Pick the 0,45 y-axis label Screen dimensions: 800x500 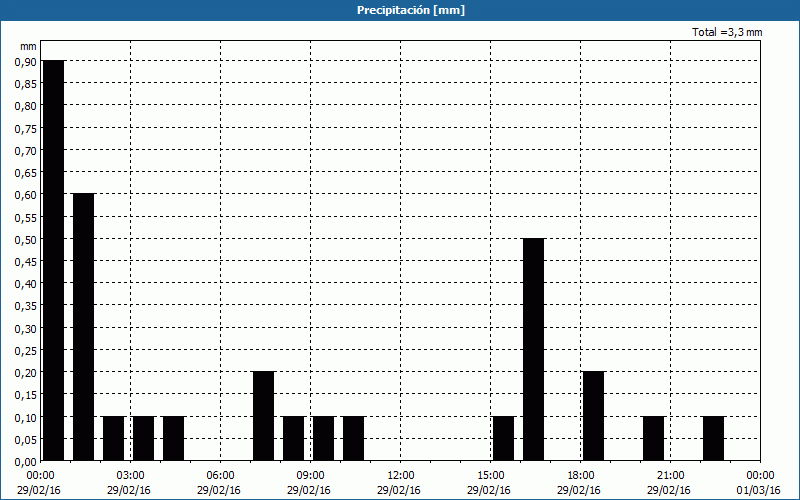tap(26, 261)
